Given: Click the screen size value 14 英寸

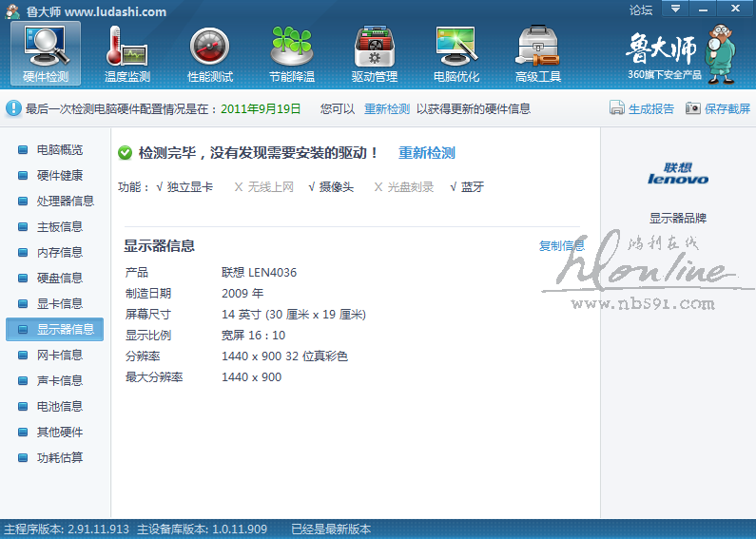Looking at the screenshot, I should click(294, 315).
